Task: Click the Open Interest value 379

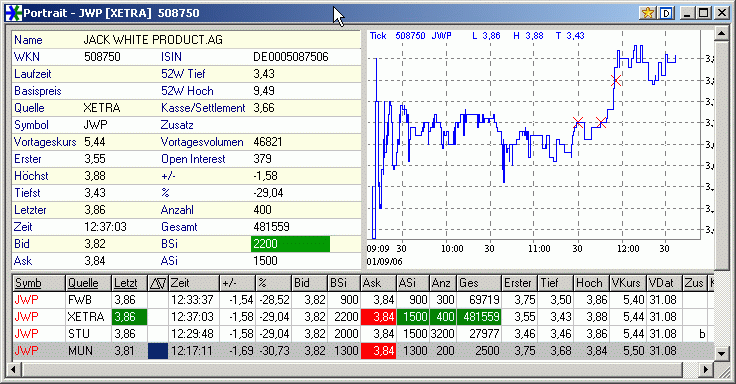Action: [x=262, y=159]
